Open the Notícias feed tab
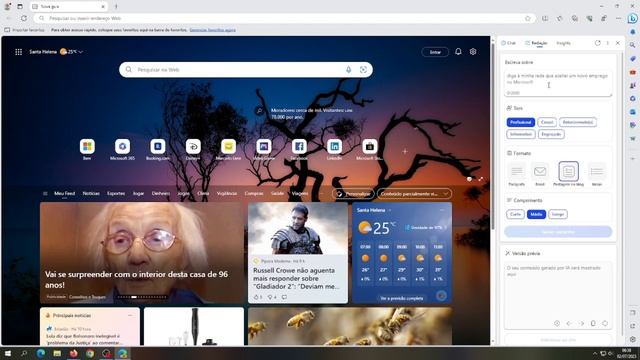 coord(91,193)
